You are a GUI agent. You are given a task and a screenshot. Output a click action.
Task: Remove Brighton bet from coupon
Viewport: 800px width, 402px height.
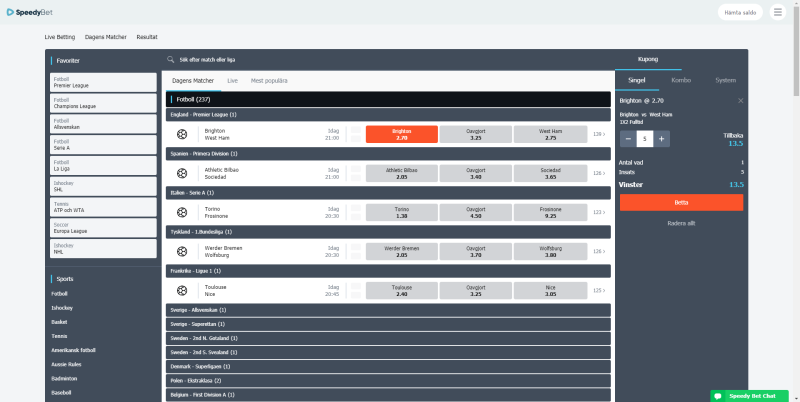740,101
